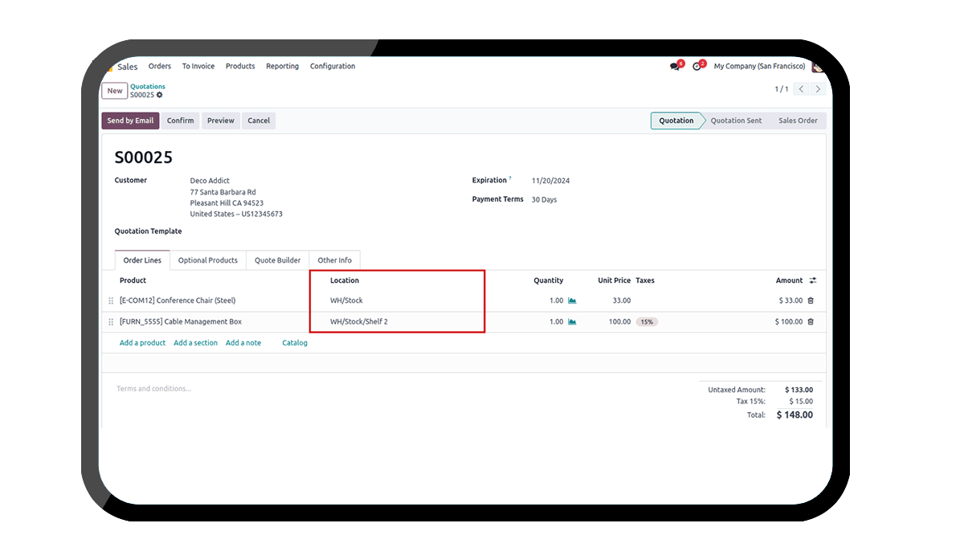
Task: Go to the previous record arrow
Action: point(802,89)
